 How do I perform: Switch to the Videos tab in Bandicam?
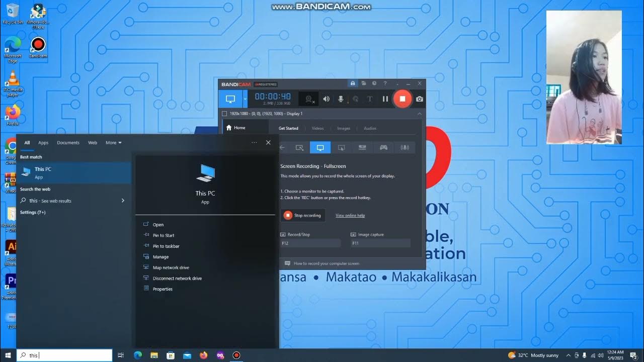317,128
